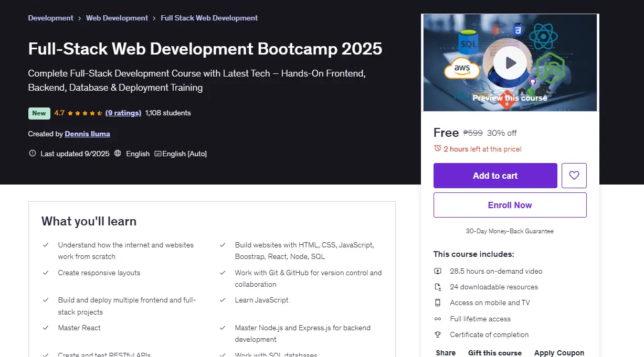The width and height of the screenshot is (644, 357).
Task: Click 'What you'll learn' heading
Action: (x=89, y=221)
